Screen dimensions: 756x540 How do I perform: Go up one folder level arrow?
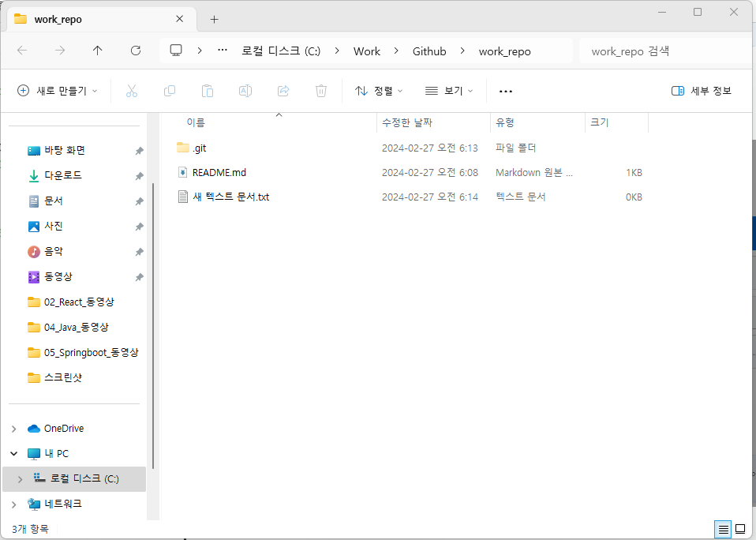[x=97, y=51]
